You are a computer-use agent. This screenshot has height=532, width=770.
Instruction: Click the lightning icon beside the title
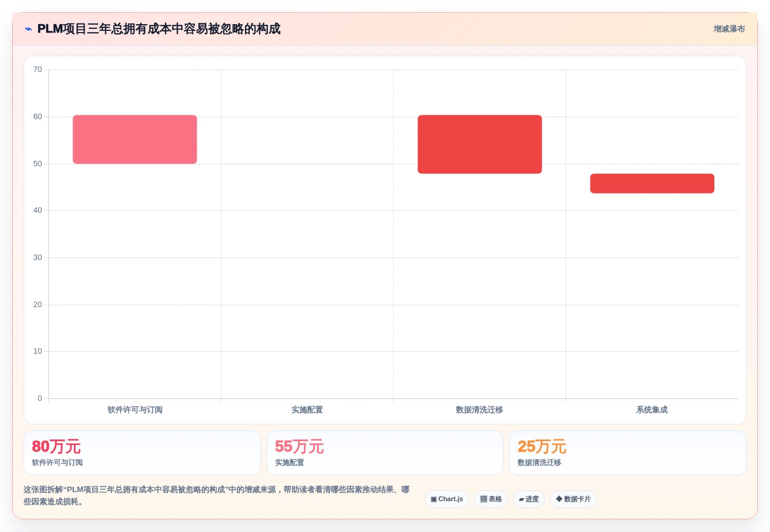(x=28, y=29)
